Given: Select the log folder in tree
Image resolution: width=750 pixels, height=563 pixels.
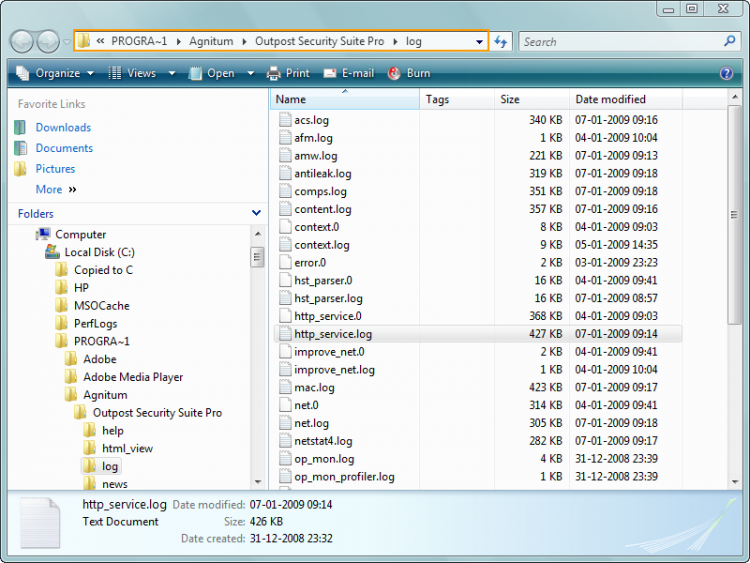Looking at the screenshot, I should (110, 466).
